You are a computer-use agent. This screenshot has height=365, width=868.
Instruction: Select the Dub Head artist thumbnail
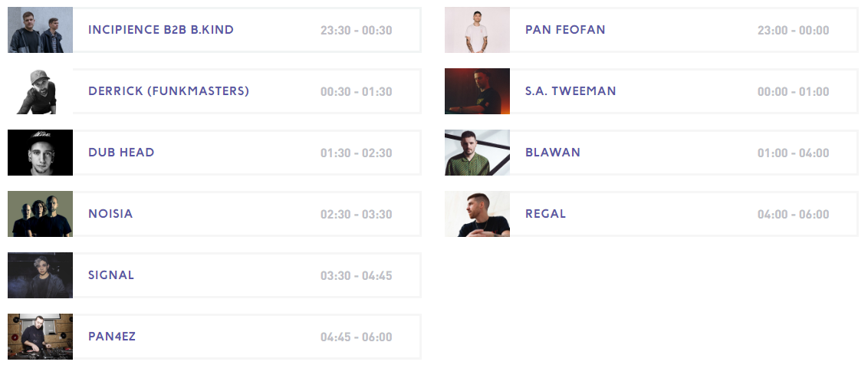tap(40, 153)
